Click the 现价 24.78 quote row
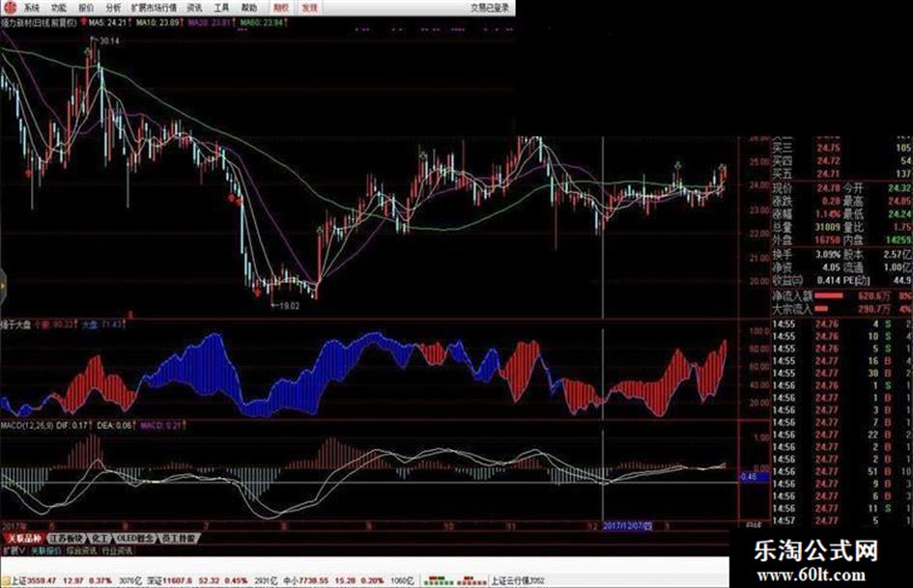 [807, 188]
